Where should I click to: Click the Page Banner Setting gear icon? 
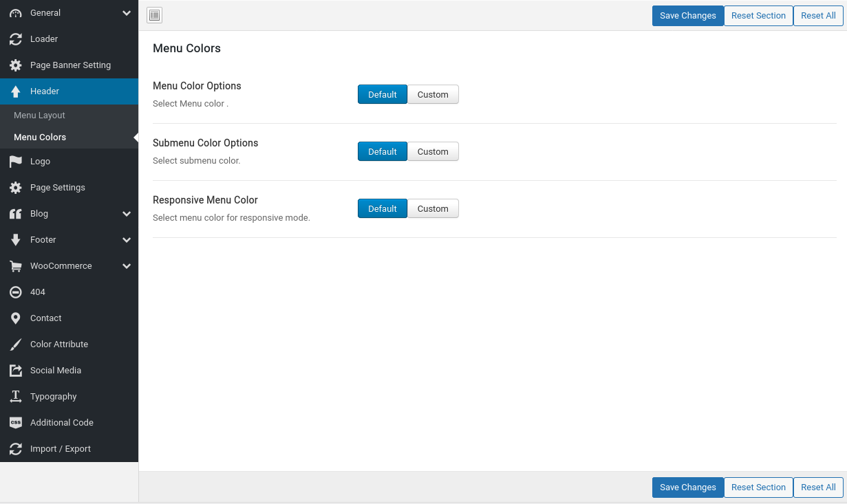point(16,65)
